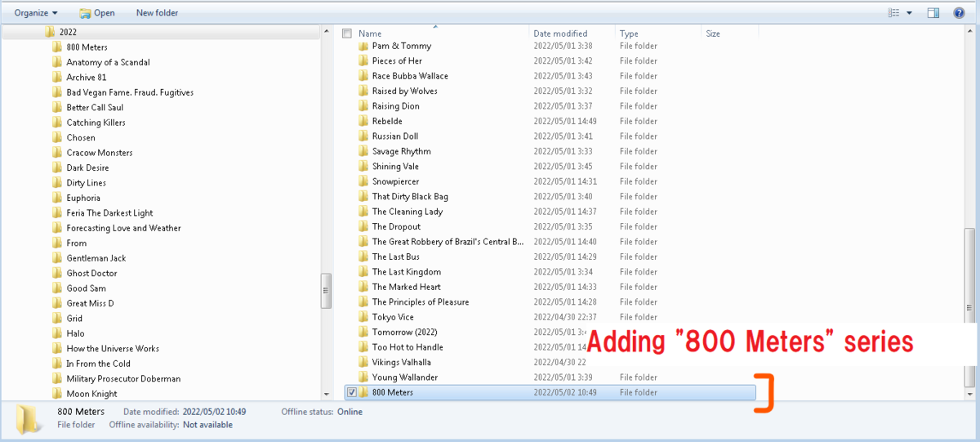Click the Raised by Wolves folder icon
Image resolution: width=980 pixels, height=442 pixels.
[x=363, y=91]
